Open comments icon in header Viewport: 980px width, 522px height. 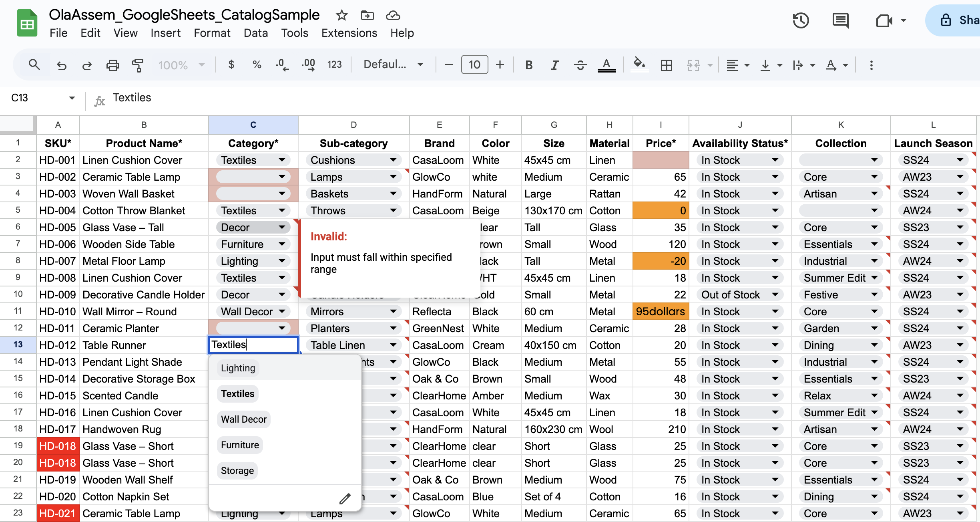tap(840, 20)
